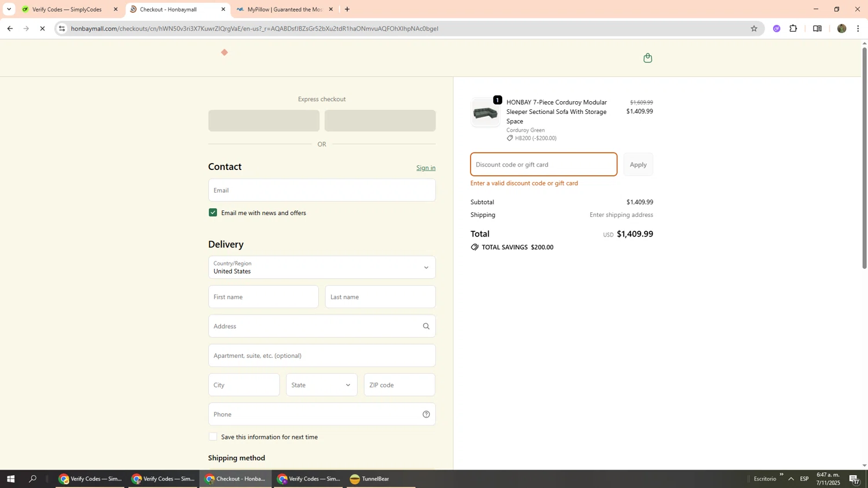Open the side panel reading icon
This screenshot has width=868, height=488.
817,28
